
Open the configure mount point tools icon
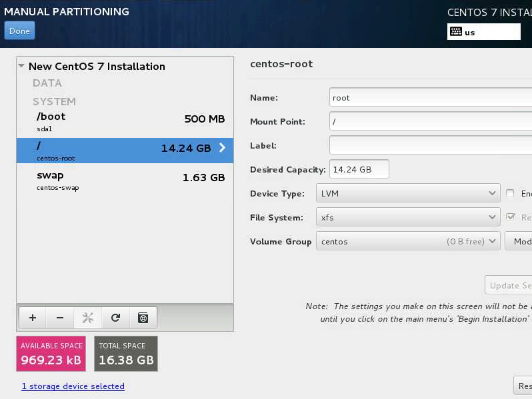(87, 318)
